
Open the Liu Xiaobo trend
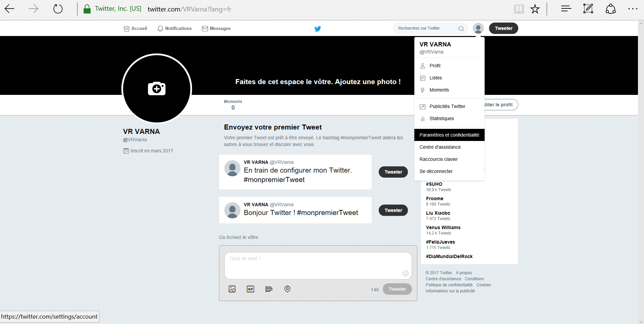[438, 213]
